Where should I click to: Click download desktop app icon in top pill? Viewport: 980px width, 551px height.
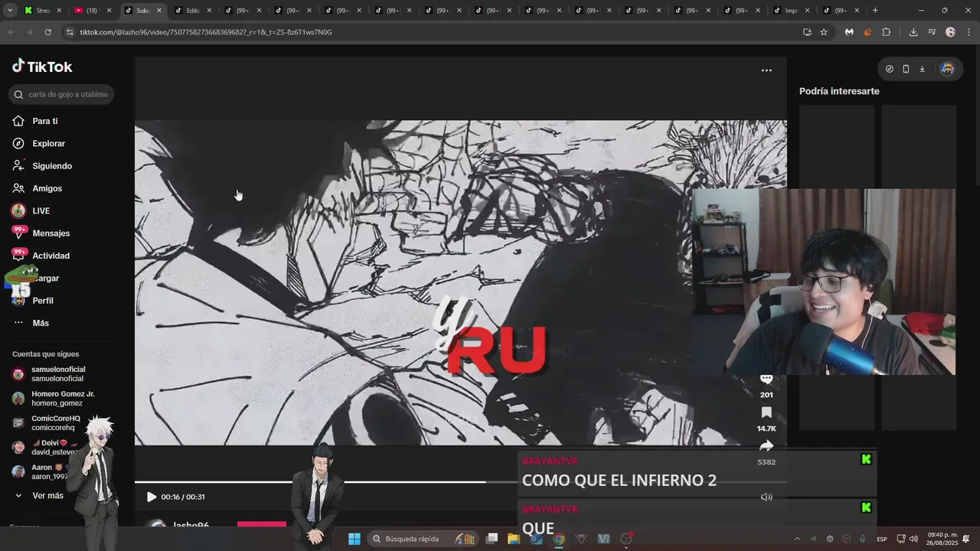click(922, 69)
